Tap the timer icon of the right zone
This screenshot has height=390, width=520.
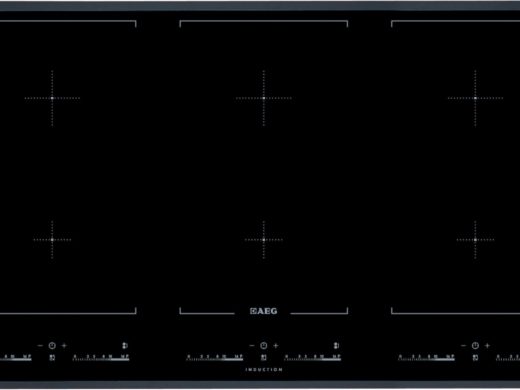tap(475, 346)
